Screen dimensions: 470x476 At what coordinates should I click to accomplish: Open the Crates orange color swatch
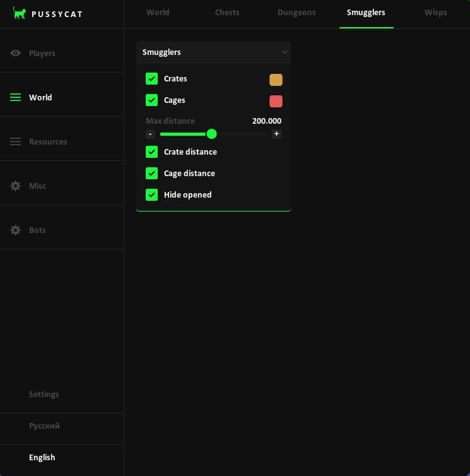point(276,80)
